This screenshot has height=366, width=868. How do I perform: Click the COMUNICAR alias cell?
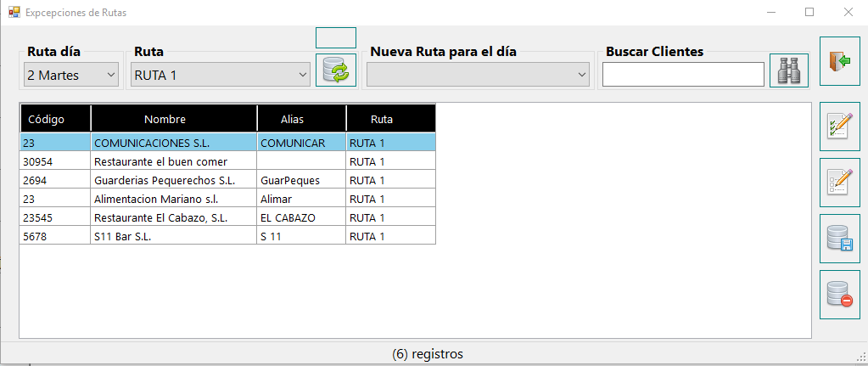(x=302, y=143)
